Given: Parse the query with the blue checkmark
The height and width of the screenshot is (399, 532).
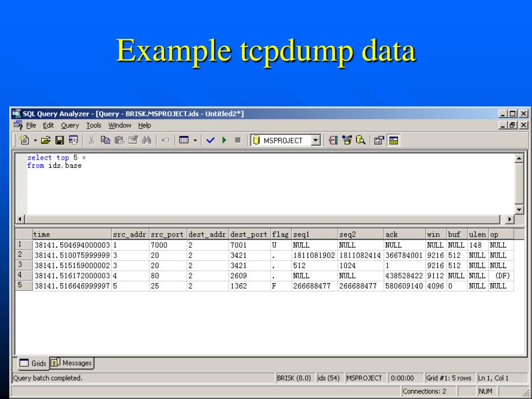Looking at the screenshot, I should [x=210, y=140].
